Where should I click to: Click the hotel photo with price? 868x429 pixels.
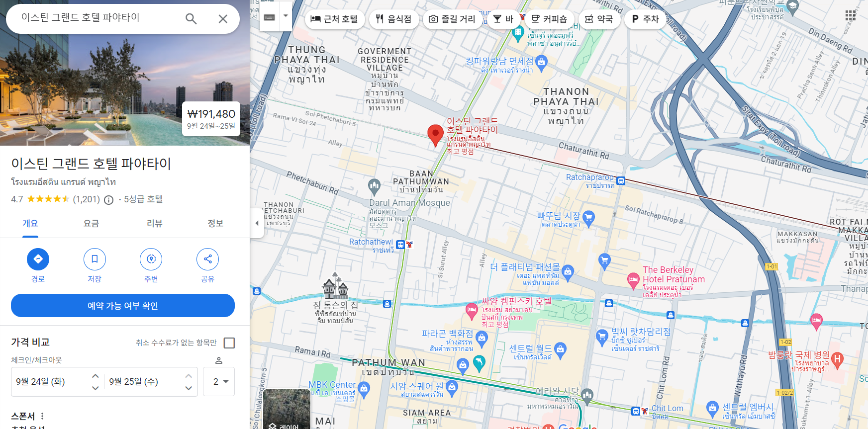tap(125, 73)
